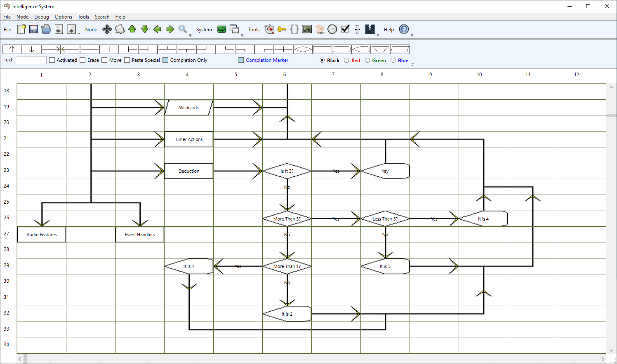Click the Event Handlers node
Viewport: 617px width, 364px height.
[140, 235]
